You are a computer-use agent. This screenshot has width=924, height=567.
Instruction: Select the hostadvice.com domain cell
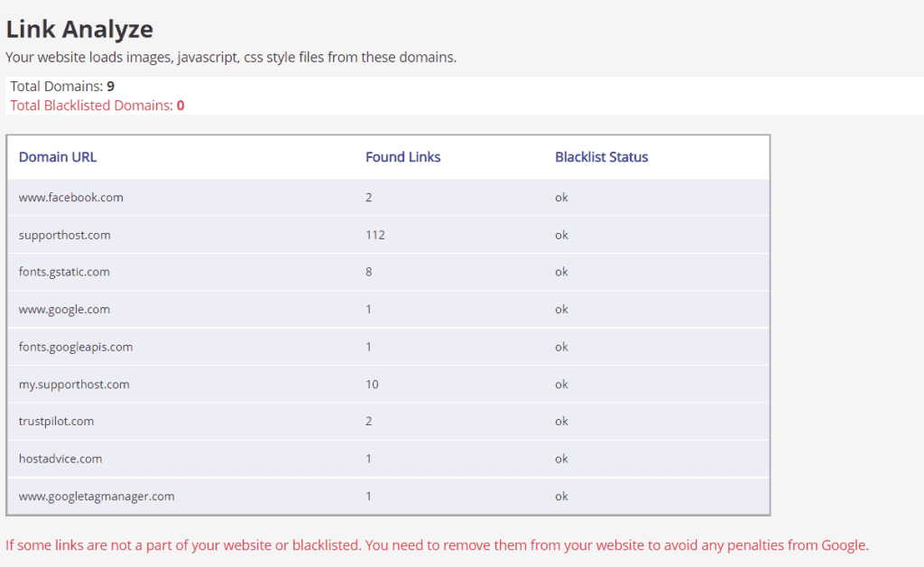60,459
